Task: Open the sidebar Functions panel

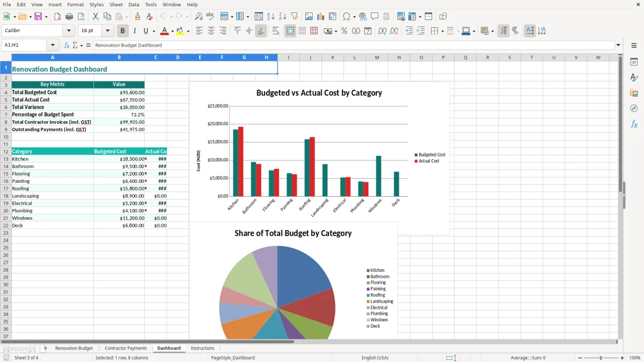Action: [634, 124]
